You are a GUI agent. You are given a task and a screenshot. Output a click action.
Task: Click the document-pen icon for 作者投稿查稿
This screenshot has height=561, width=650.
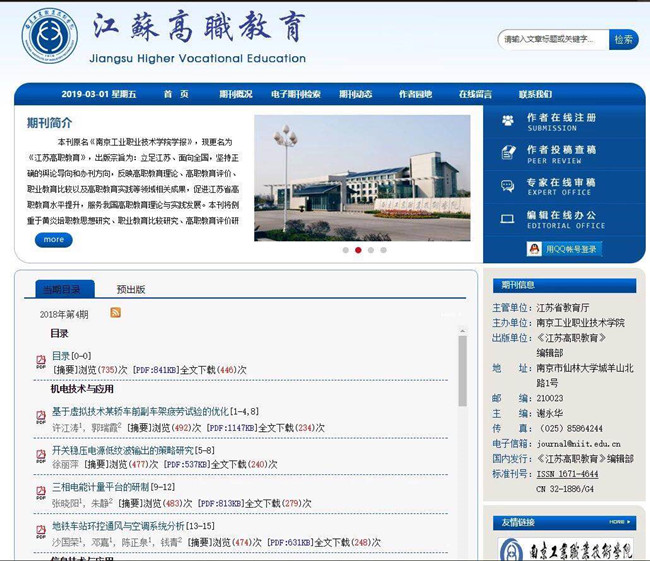pyautogui.click(x=508, y=153)
